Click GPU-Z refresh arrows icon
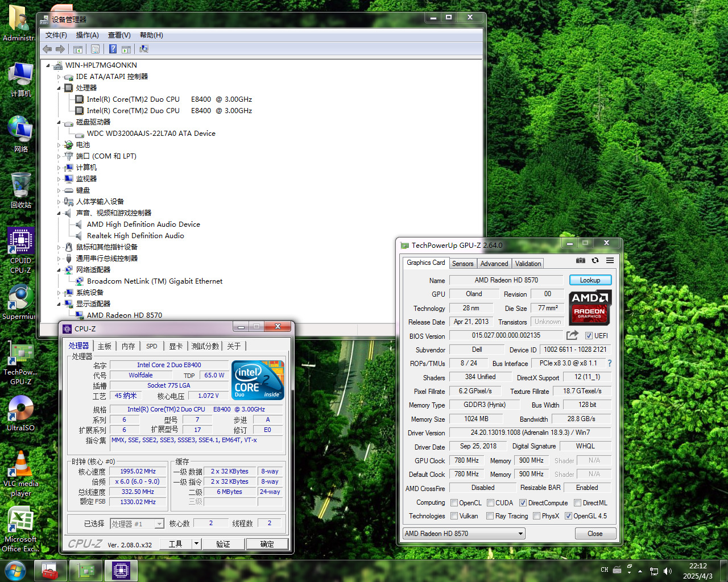The width and height of the screenshot is (728, 582). (595, 260)
